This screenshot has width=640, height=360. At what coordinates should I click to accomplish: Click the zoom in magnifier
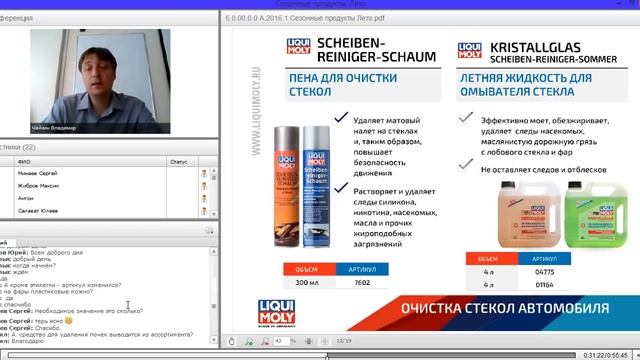tap(249, 341)
